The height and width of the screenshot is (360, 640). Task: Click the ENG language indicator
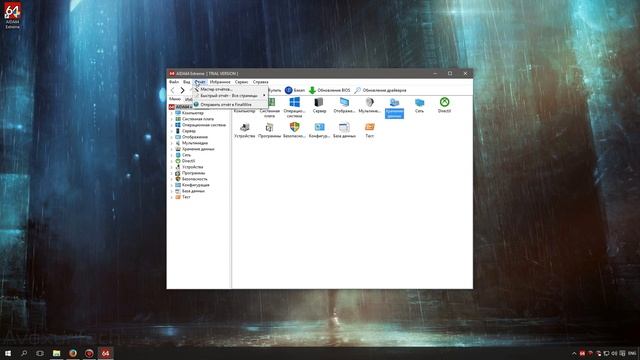[x=632, y=353]
